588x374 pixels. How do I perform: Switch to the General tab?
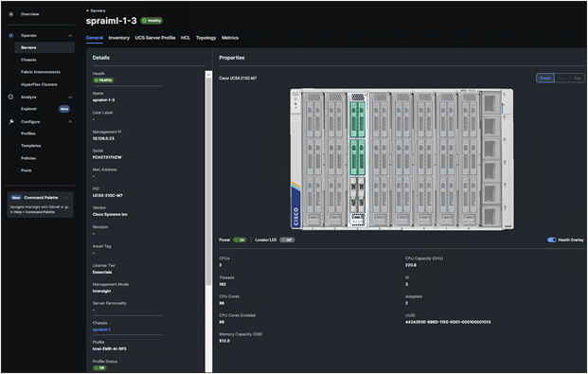pos(95,38)
